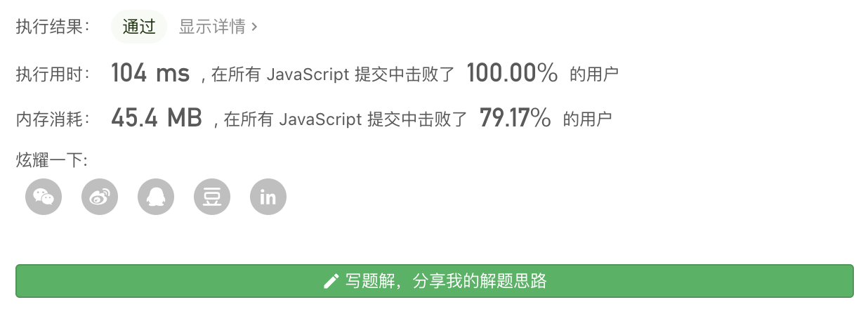868x333 pixels.
Task: Expand details using the chevron after 显示详情
Action: [x=255, y=27]
